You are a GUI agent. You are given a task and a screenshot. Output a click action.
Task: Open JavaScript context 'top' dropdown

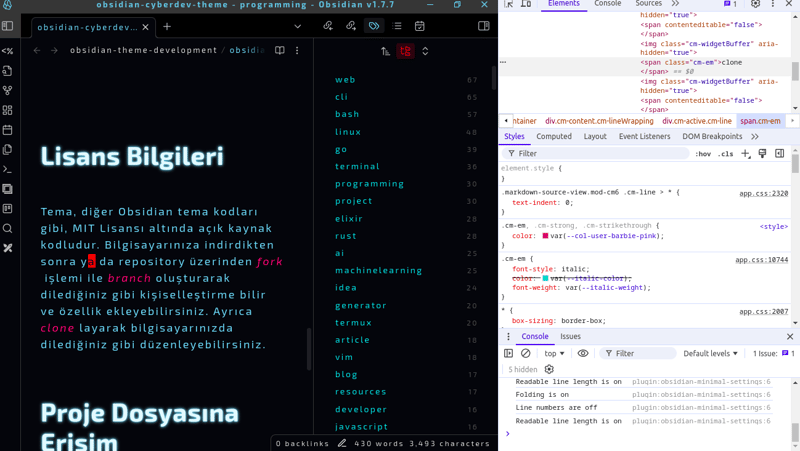coord(555,353)
